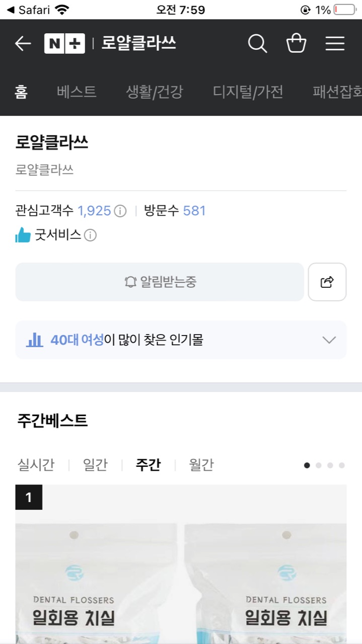Viewport: 362px width, 644px height.
Task: Go to second carousel page dot
Action: click(x=318, y=465)
